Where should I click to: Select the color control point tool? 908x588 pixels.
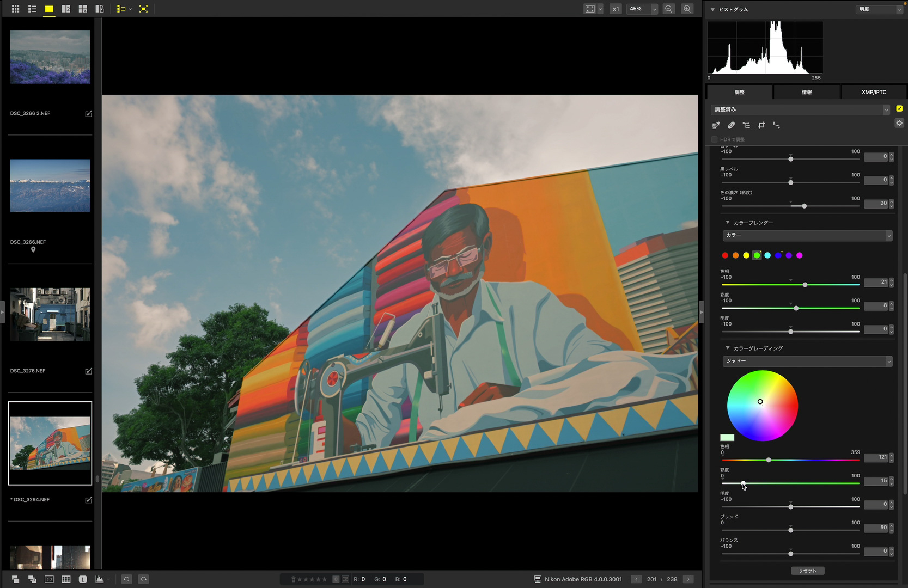pos(746,125)
